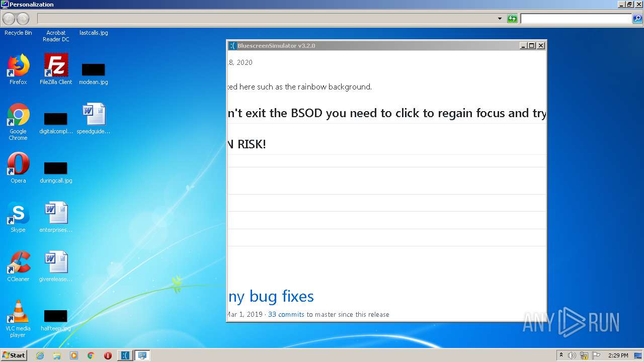The height and width of the screenshot is (362, 644).
Task: Click the Show Desktop button in the taskbar corner
Action: point(639,355)
